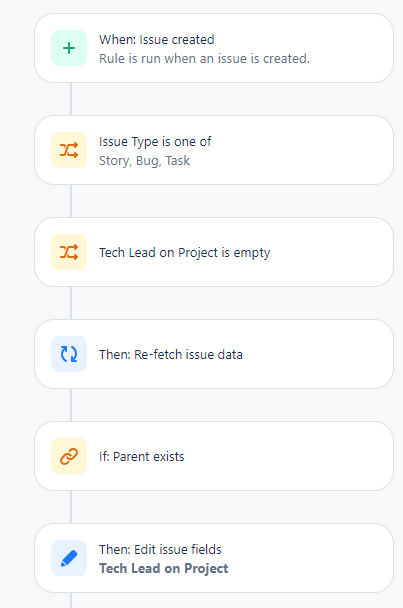The image size is (403, 608).
Task: Click connector line below Edit issue fields card
Action: pos(71,600)
